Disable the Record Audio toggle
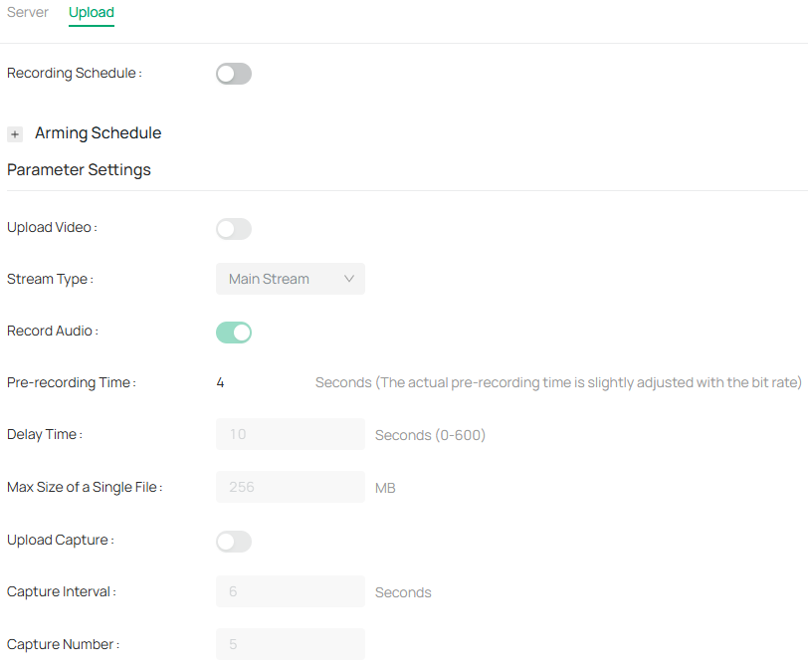This screenshot has width=808, height=672. (x=234, y=333)
